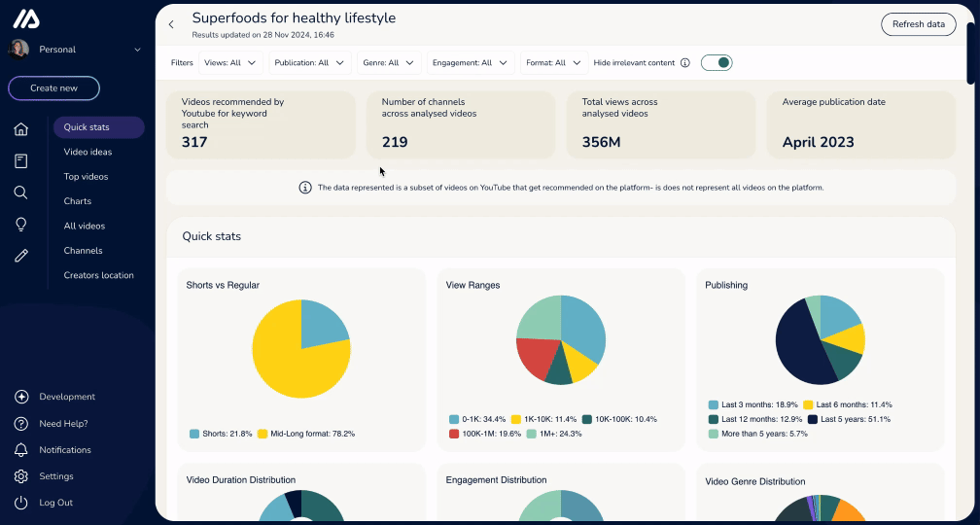The width and height of the screenshot is (980, 525).
Task: Open the Need Help? link
Action: click(63, 424)
